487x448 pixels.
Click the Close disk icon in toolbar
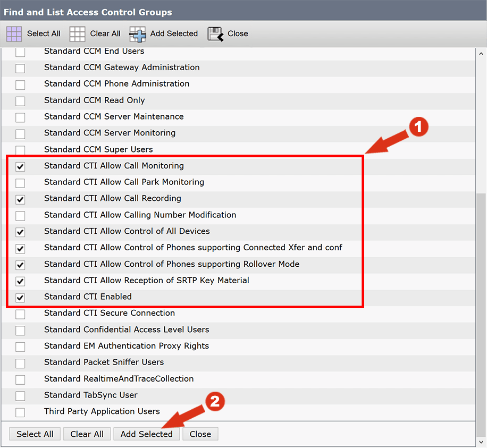click(215, 34)
